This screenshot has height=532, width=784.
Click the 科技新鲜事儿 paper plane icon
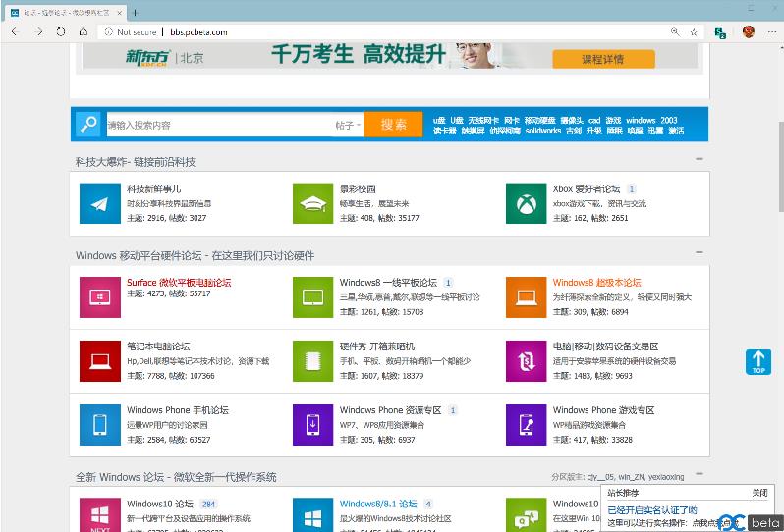pos(99,203)
